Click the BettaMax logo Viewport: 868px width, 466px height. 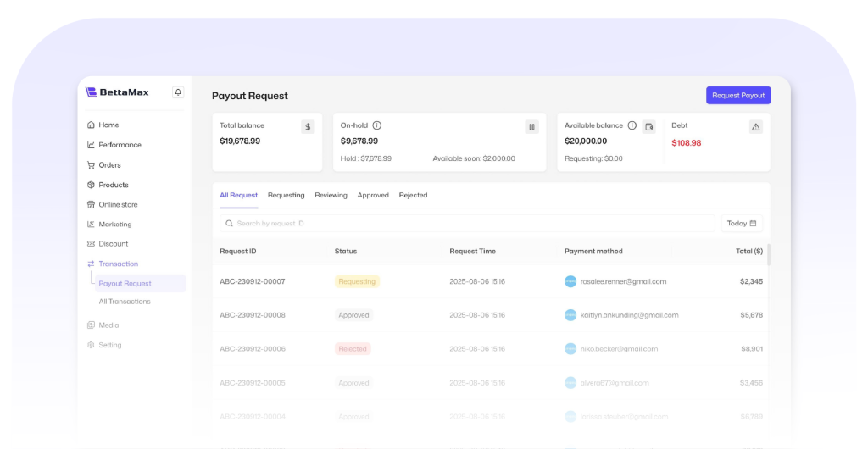coord(118,92)
